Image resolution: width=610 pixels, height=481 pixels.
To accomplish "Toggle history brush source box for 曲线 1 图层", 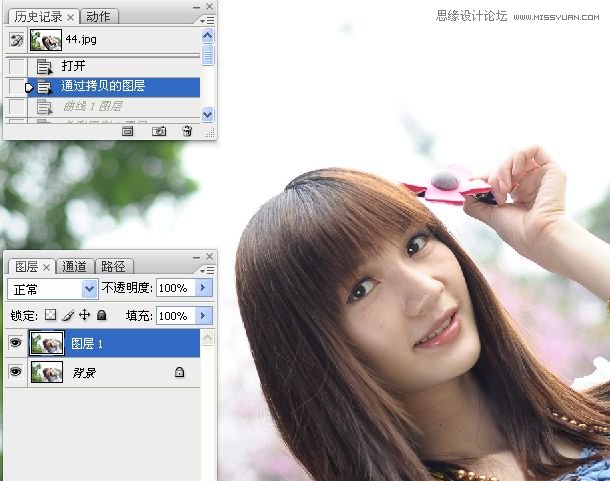I will coord(17,106).
